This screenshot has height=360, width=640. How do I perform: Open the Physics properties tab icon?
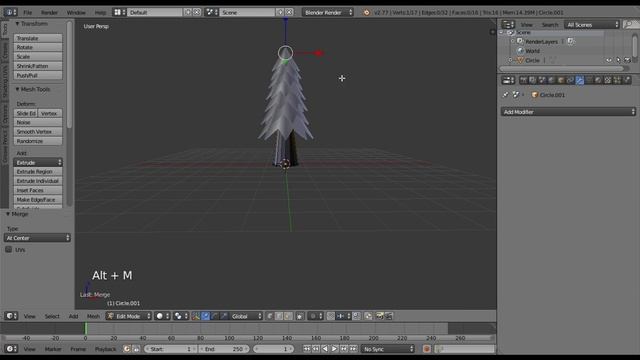point(627,80)
